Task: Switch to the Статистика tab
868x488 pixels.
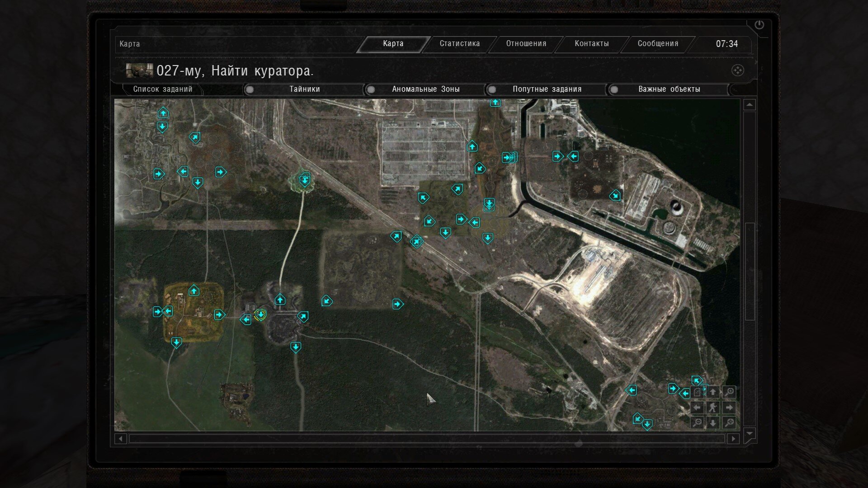Action: tap(459, 44)
